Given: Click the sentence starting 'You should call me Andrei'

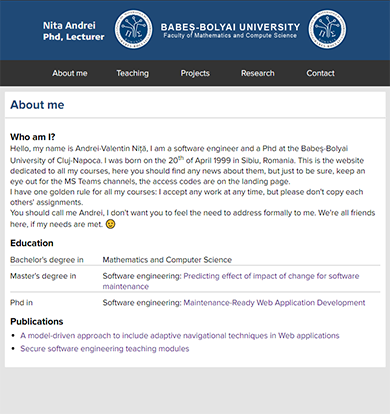Looking at the screenshot, I should click(x=192, y=218).
